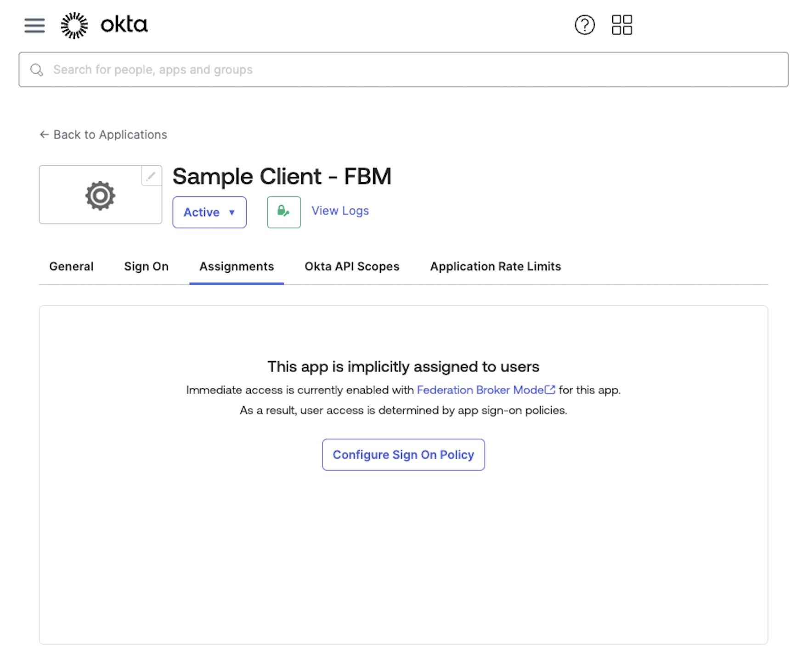
Task: Click the external link icon beside Federation Broker Mode
Action: tap(550, 390)
